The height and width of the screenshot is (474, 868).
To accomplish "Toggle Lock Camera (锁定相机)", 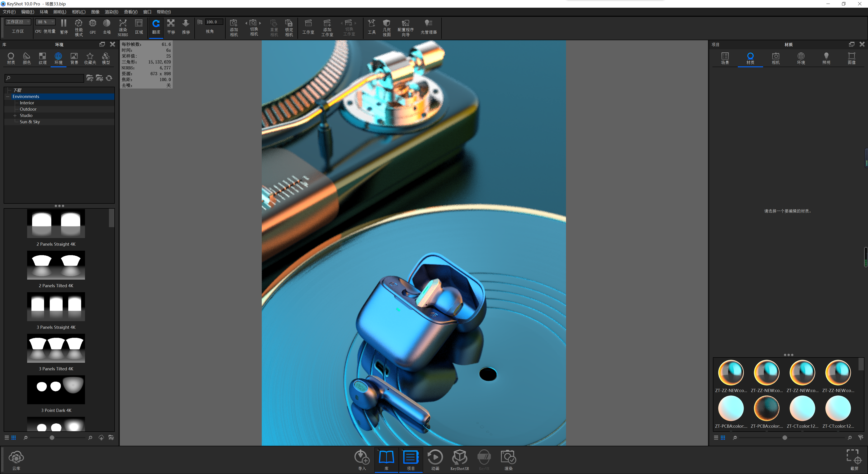I will [x=289, y=27].
